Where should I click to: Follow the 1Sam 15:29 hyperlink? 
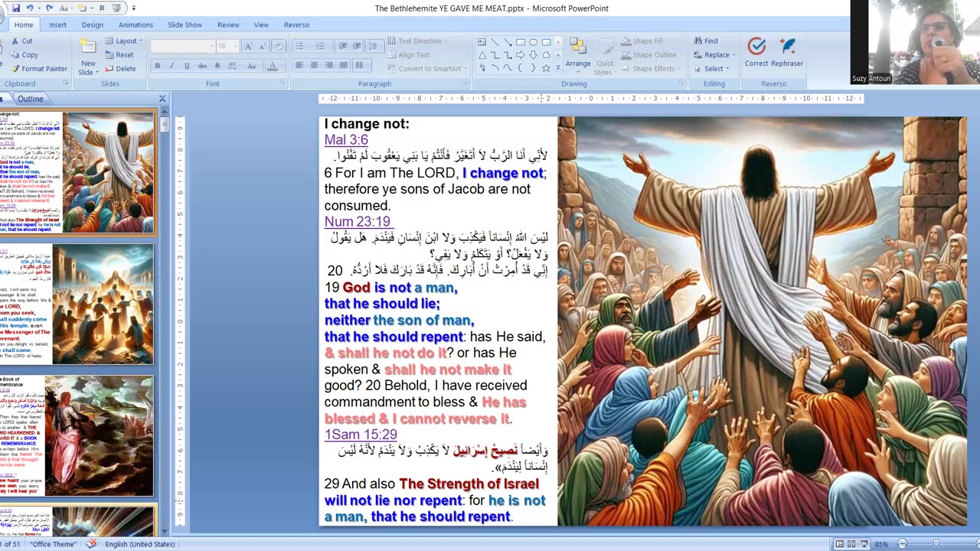click(361, 435)
